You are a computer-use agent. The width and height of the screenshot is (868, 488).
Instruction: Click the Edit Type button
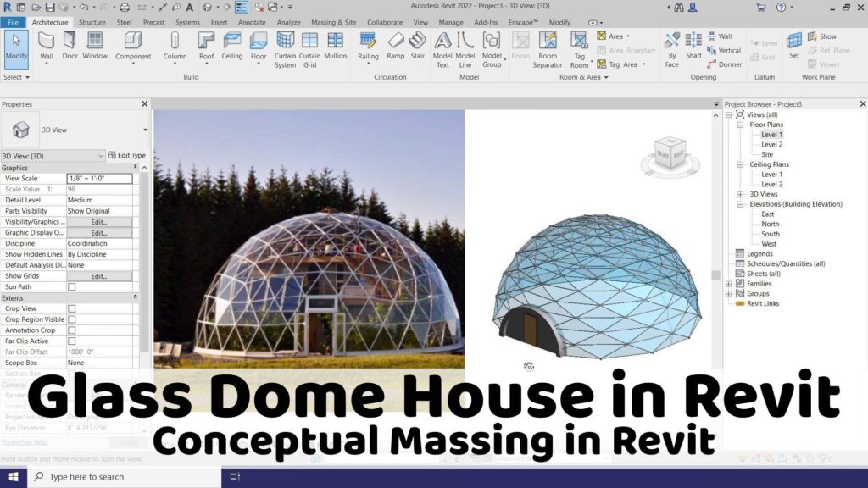coord(127,156)
